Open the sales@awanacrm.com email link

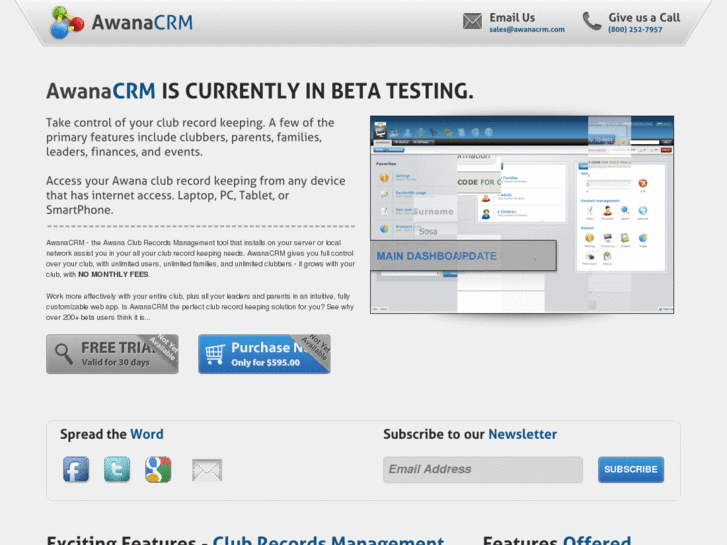click(x=527, y=29)
